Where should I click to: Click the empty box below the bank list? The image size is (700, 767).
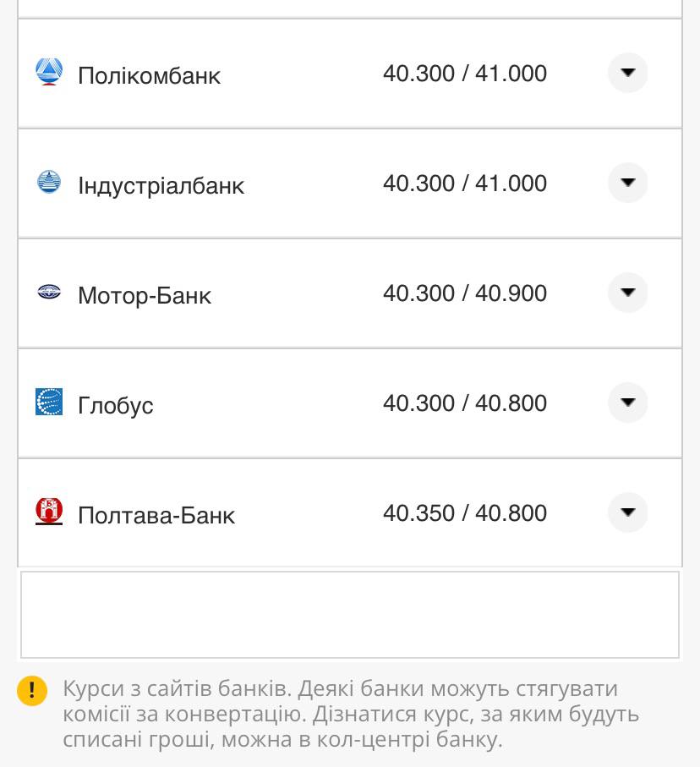pos(350,615)
